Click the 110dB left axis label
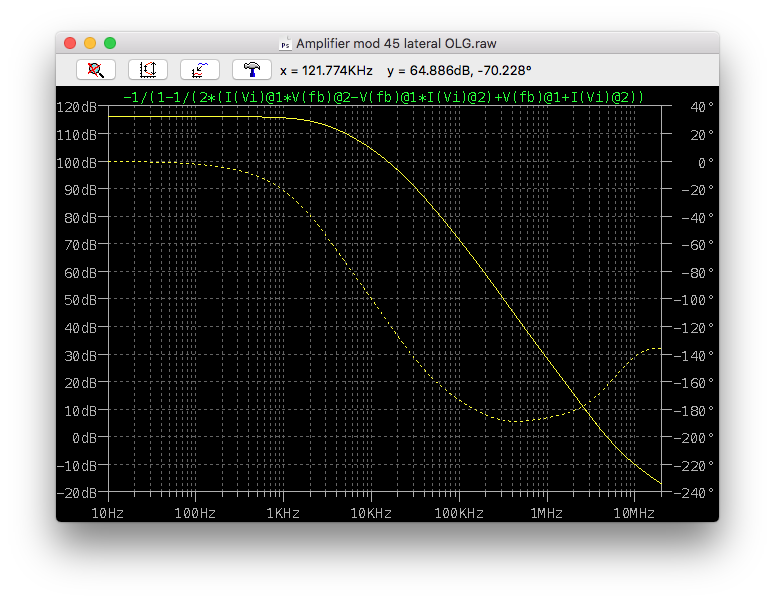This screenshot has height=602, width=775. (x=77, y=134)
